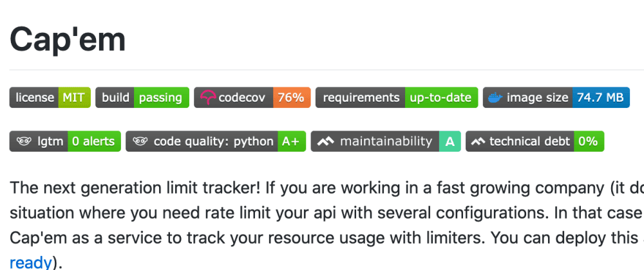644x270 pixels.
Task: Click the green 0 alerts value
Action: click(x=93, y=141)
